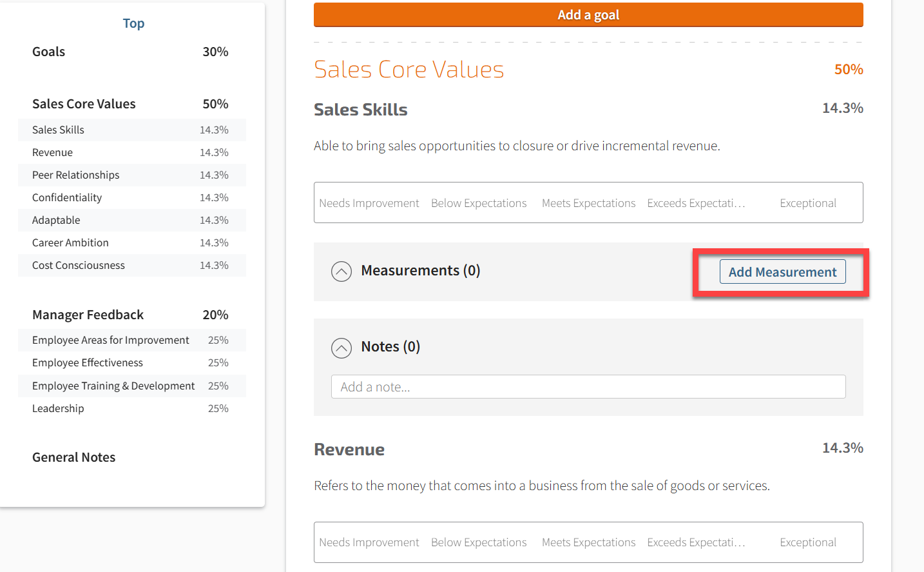Rate Sales Skills as Exceeds Expectations

[696, 203]
